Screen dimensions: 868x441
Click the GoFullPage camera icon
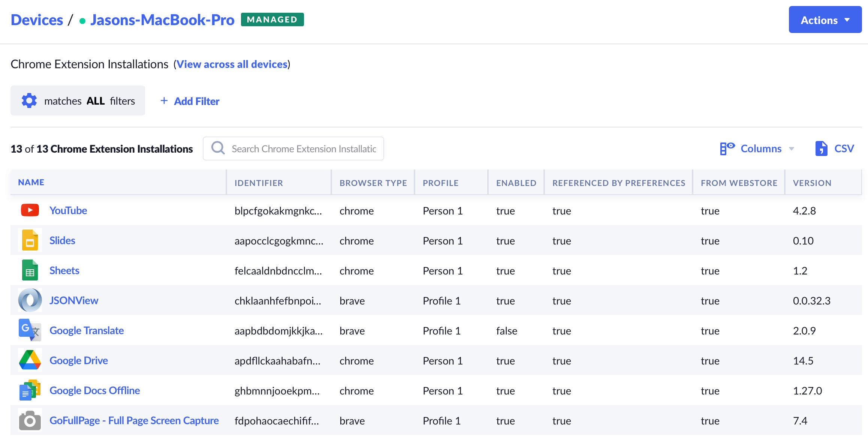(x=30, y=420)
